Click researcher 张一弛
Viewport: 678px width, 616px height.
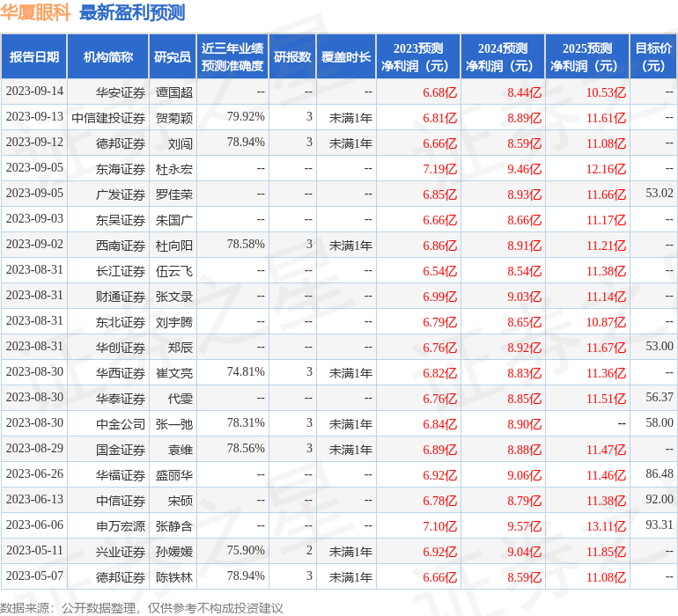click(x=173, y=423)
